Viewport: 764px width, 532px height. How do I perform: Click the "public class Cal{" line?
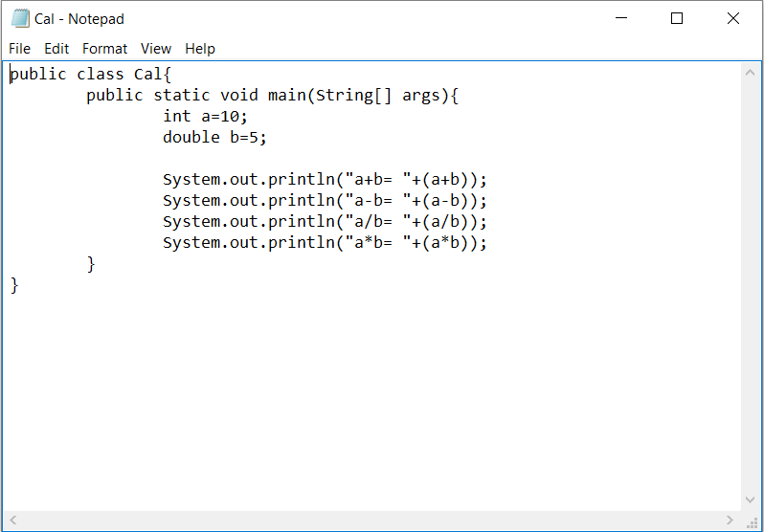click(x=89, y=74)
